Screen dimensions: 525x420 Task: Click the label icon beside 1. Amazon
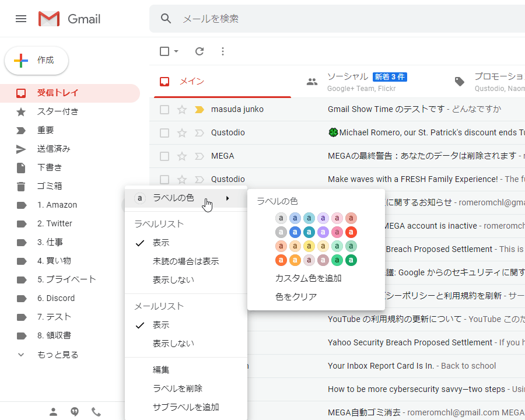pos(22,205)
